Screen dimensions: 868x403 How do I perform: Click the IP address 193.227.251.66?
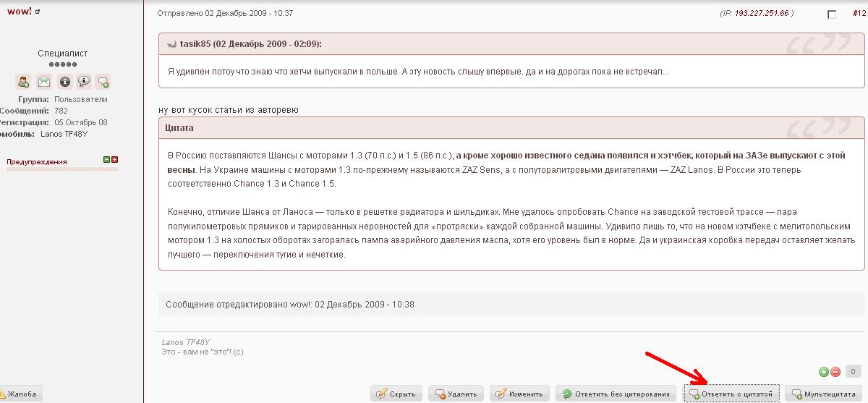(762, 14)
